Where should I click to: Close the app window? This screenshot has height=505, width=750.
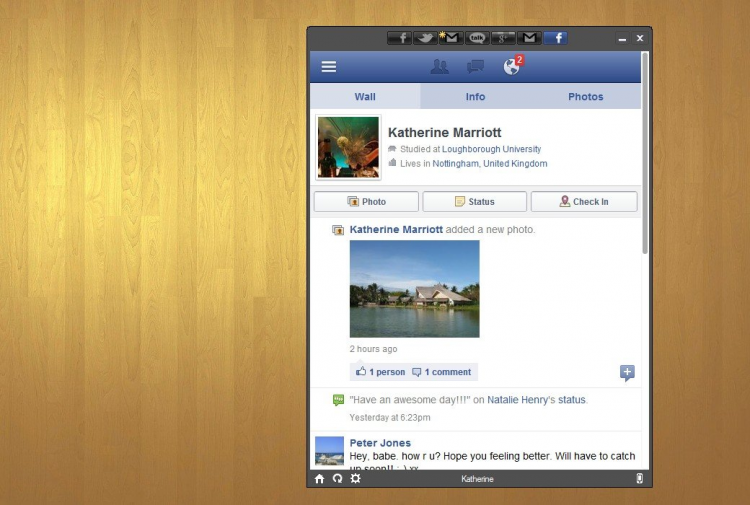640,38
